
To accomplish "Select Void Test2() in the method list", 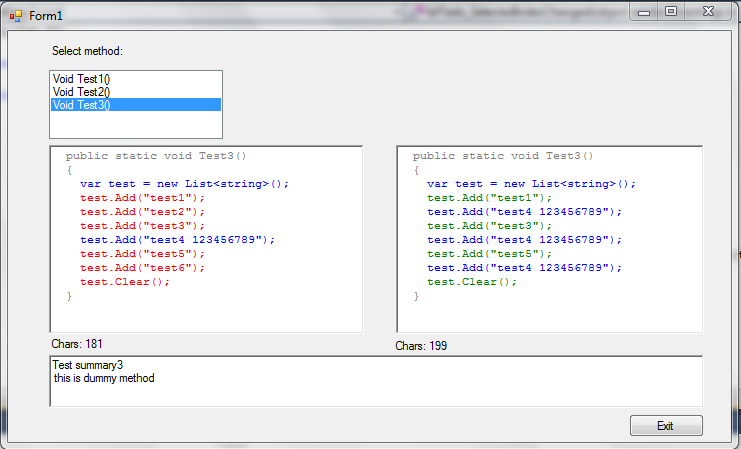I will pos(81,91).
